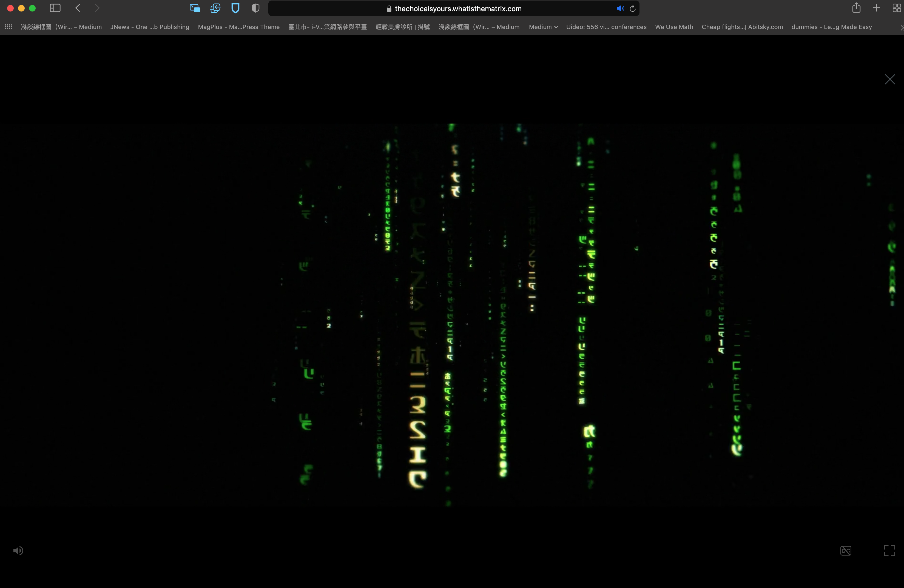Open the We Use Math bookmark
This screenshot has height=588, width=904.
(674, 27)
